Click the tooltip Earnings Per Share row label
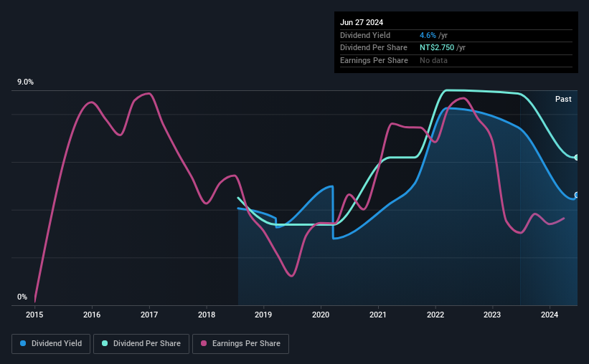The image size is (589, 364). (374, 60)
